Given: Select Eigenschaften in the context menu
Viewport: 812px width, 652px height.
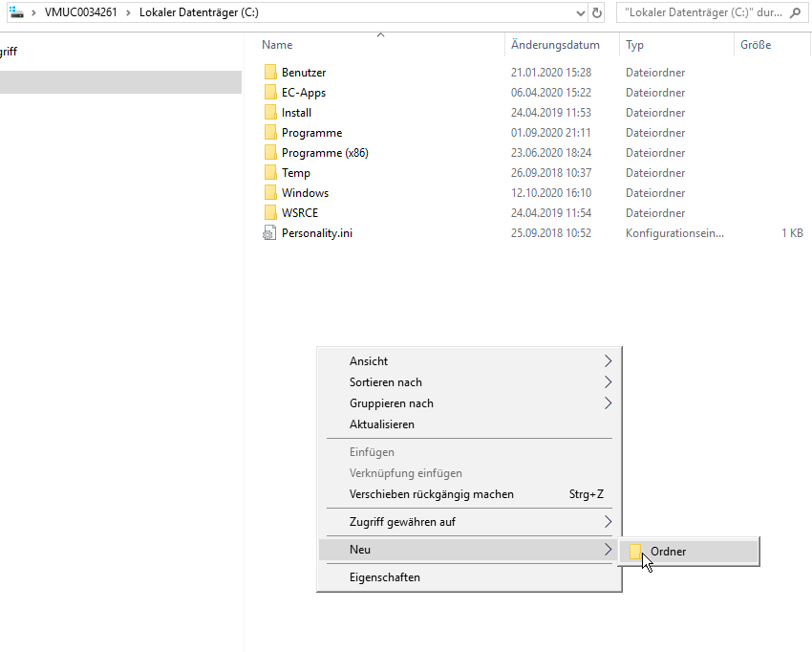Looking at the screenshot, I should point(469,577).
